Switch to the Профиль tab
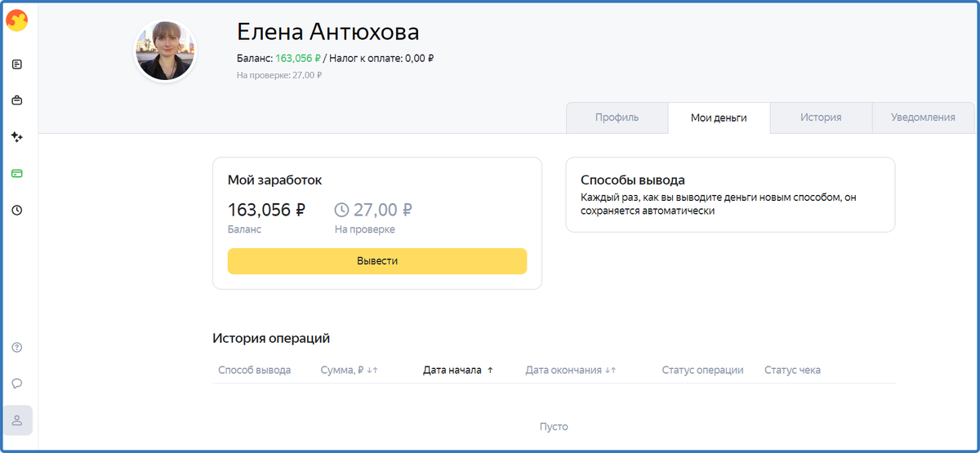980x453 pixels. [617, 118]
